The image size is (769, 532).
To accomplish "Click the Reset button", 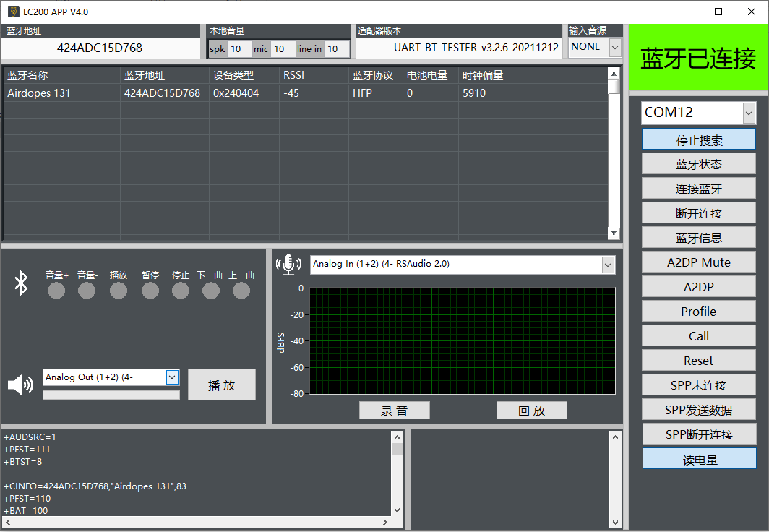I will click(x=699, y=361).
